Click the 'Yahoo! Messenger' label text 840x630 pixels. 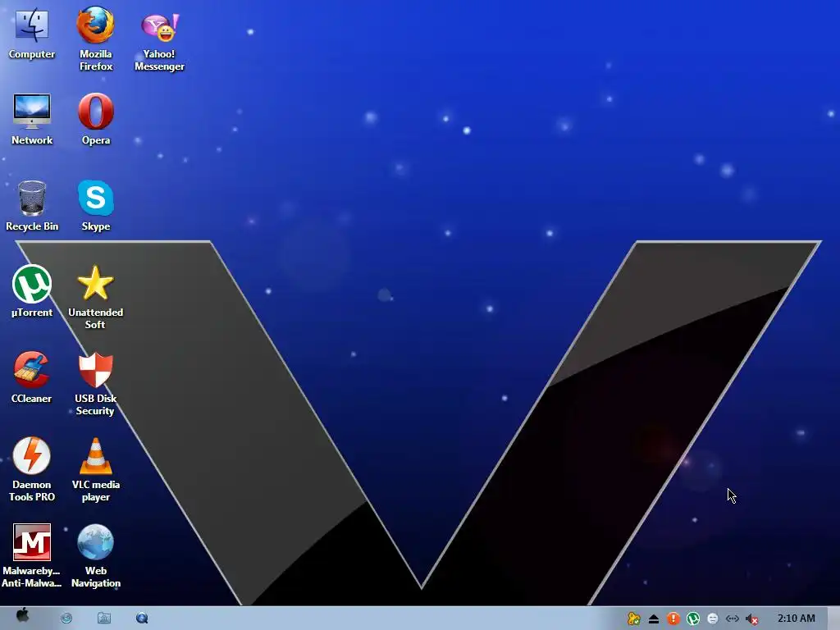coord(160,60)
